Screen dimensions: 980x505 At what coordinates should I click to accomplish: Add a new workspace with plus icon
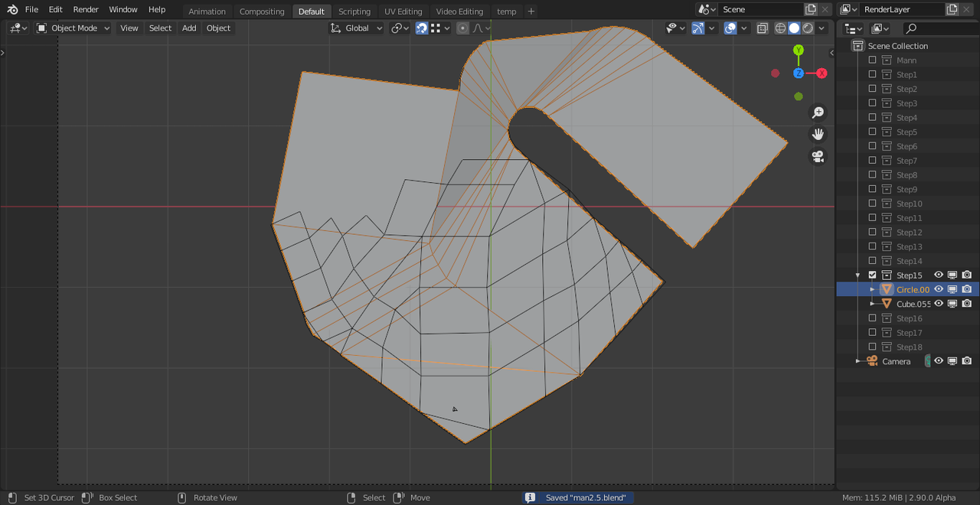531,11
